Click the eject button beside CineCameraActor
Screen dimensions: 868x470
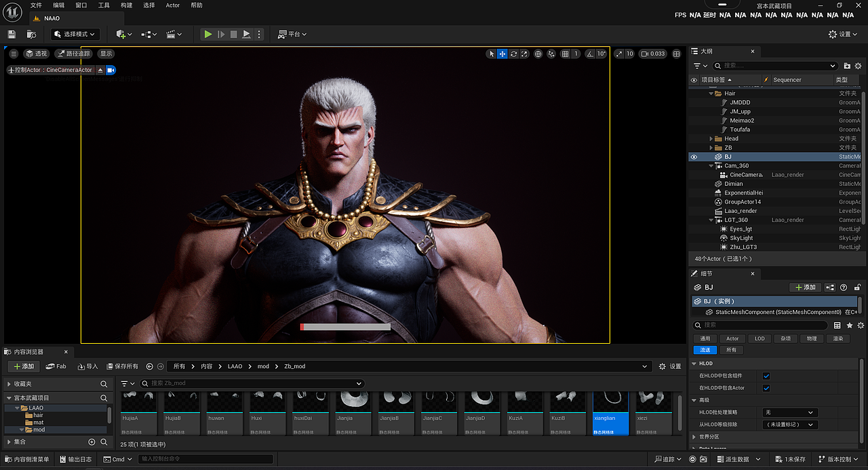click(100, 70)
